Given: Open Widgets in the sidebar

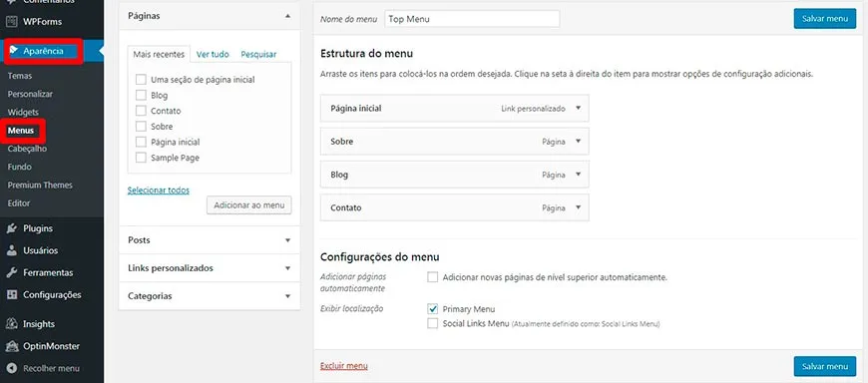Looking at the screenshot, I should coord(23,113).
